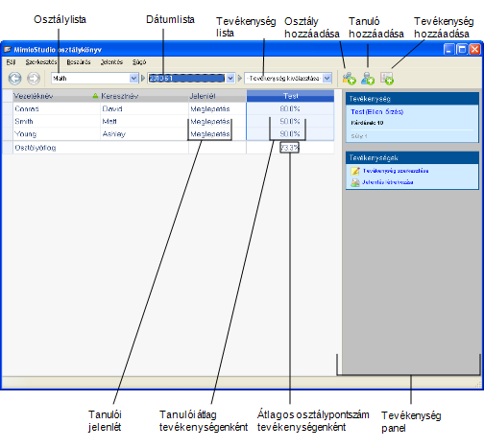This screenshot has height=448, width=484.
Task: Click the pencil icon beside Tevékenység szerkesztése
Action: (x=355, y=171)
